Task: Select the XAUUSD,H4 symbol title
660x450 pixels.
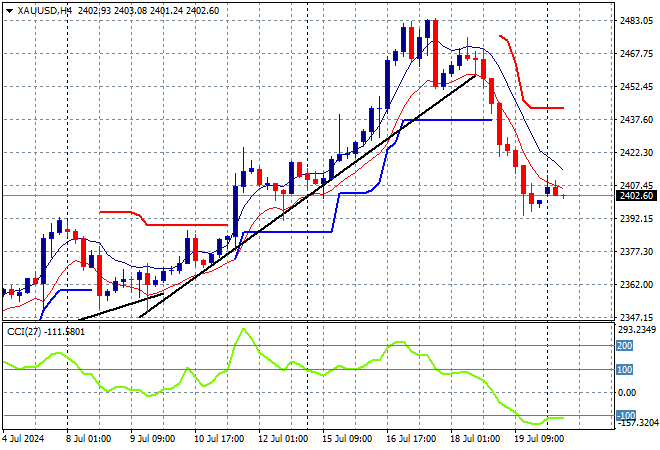Action: [44, 11]
